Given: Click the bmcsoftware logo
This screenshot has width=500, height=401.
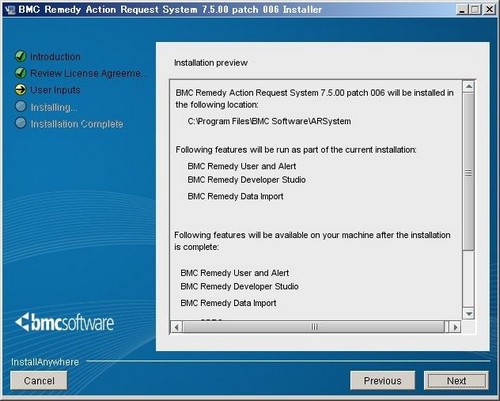Looking at the screenshot, I should (64, 322).
